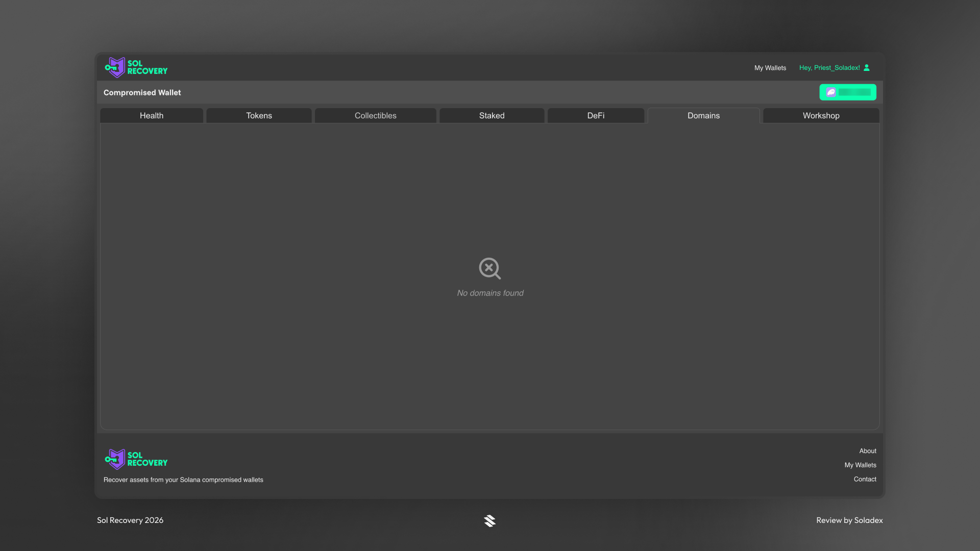Open the Workshop tab
The image size is (980, 551).
point(820,115)
